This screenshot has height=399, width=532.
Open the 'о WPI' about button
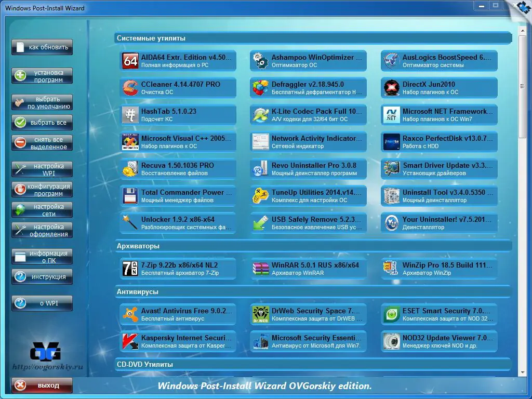point(42,303)
